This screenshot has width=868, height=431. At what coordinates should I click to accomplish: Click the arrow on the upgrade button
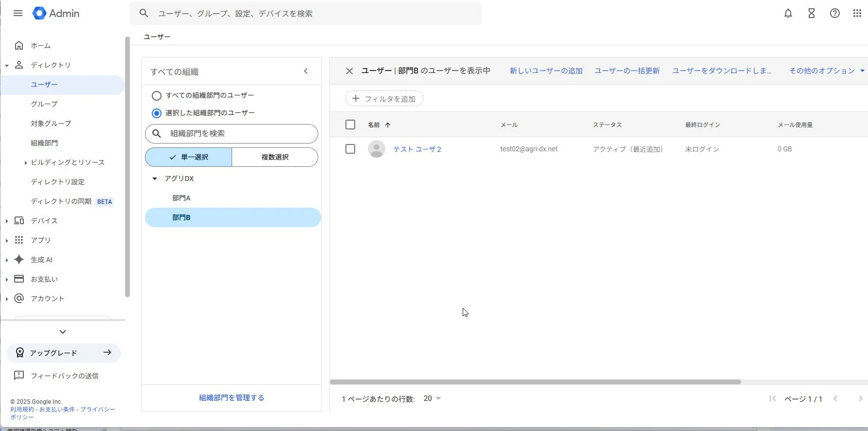[108, 352]
